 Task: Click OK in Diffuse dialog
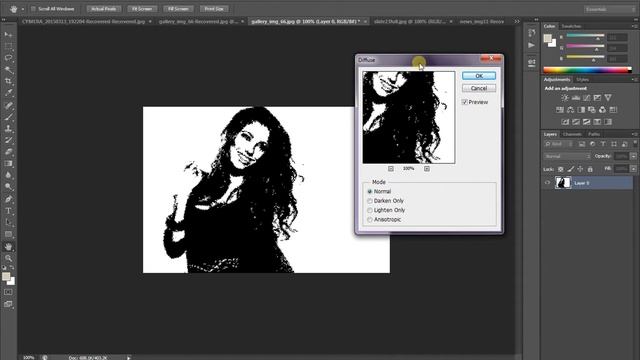pyautogui.click(x=479, y=76)
